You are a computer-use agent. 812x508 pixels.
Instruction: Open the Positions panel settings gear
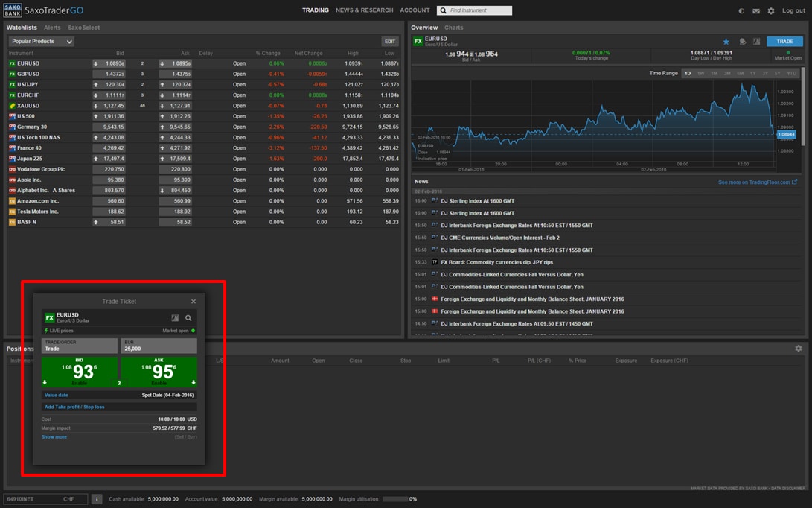(799, 349)
